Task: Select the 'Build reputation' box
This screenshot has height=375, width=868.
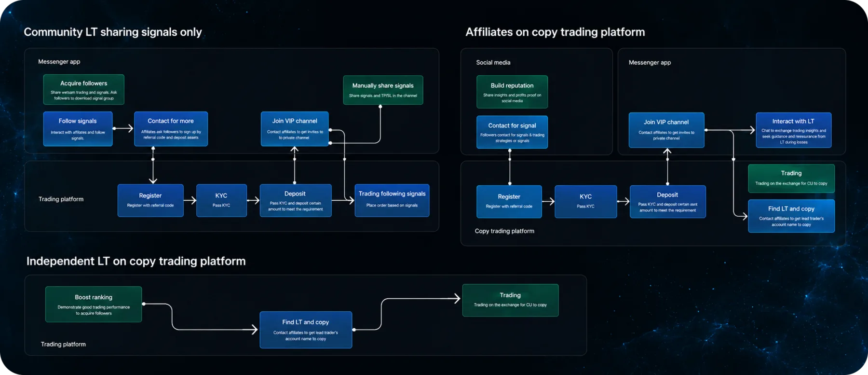Action: tap(512, 92)
